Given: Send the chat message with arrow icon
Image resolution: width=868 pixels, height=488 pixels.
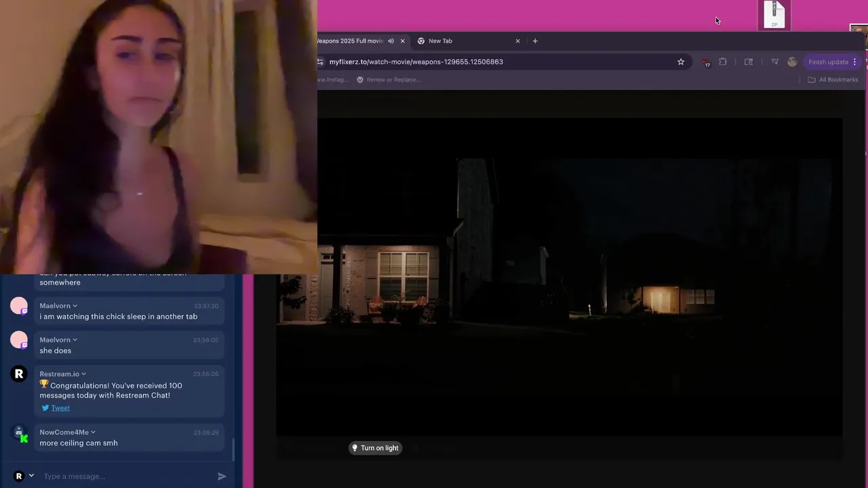Looking at the screenshot, I should pos(222,476).
